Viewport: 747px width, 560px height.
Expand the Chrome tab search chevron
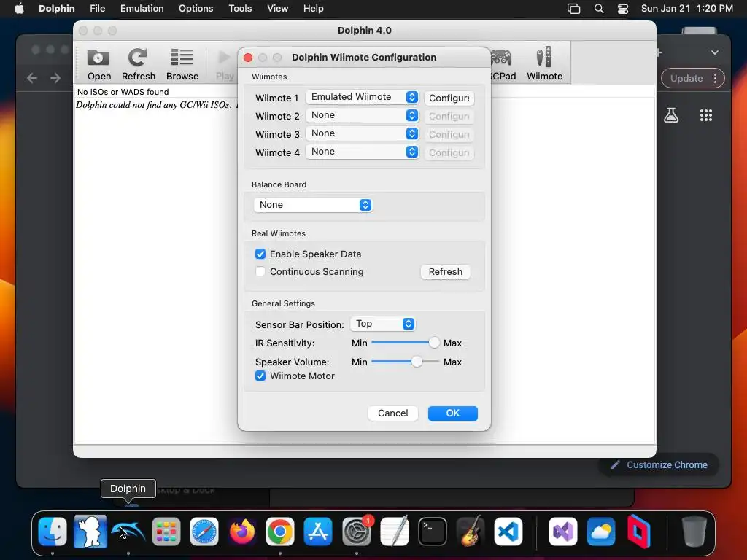click(x=715, y=52)
